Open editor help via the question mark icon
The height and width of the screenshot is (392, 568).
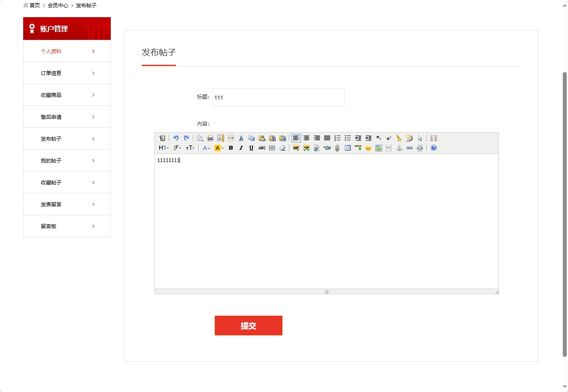coord(433,148)
